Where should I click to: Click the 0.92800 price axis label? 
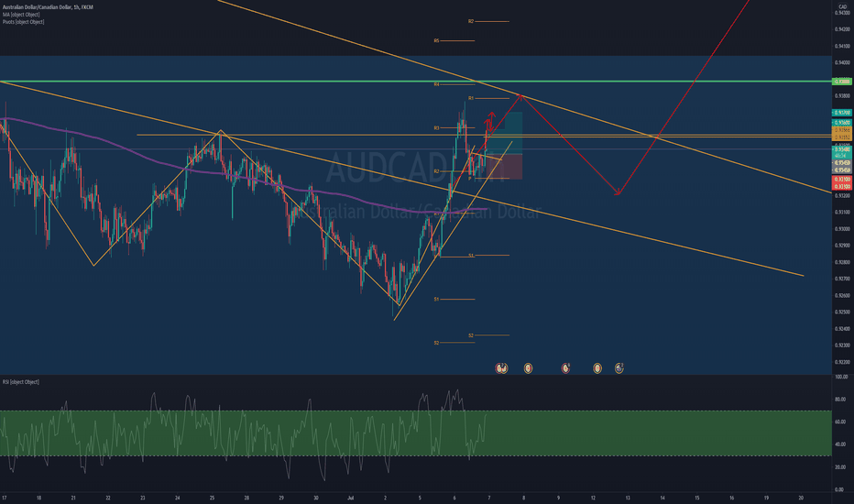(x=842, y=262)
